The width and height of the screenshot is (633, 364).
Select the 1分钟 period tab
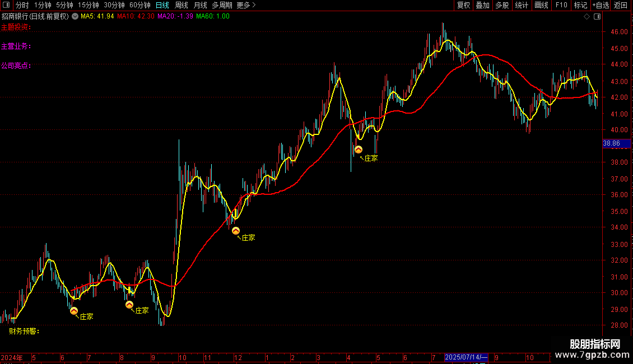click(x=43, y=5)
